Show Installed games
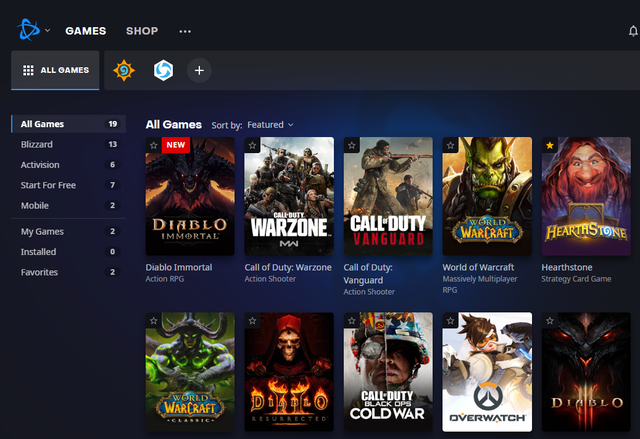This screenshot has width=640, height=439. (69, 252)
